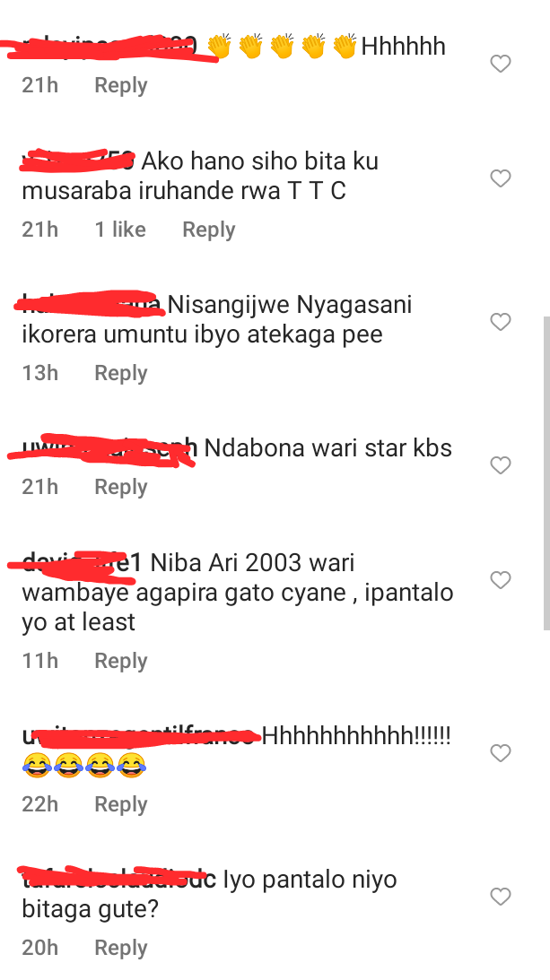550x980 pixels.
Task: Reply to 'Ndabona wari star kbs'
Action: (x=121, y=487)
